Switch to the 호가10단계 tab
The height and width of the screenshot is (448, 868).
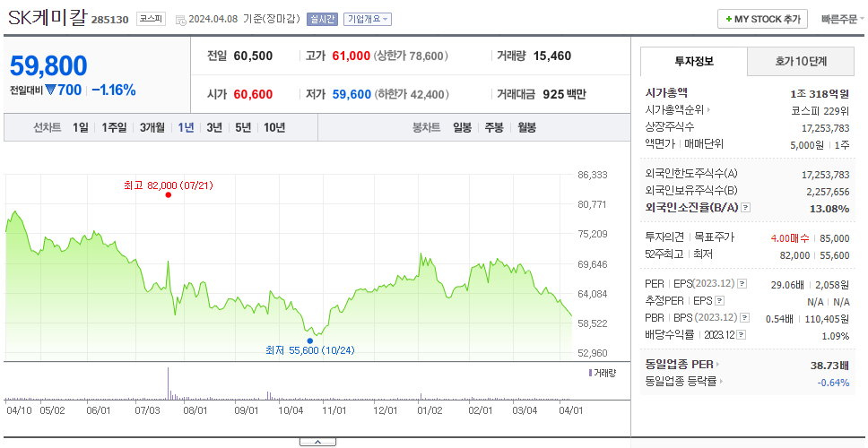coord(801,62)
